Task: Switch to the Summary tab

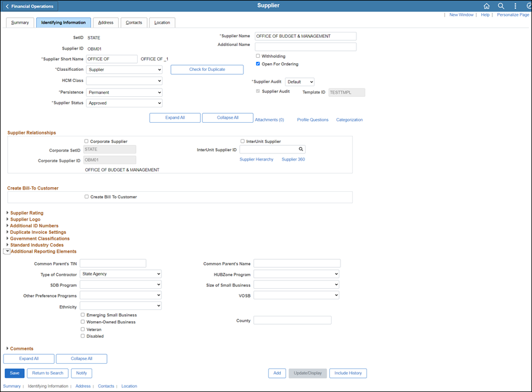Action: click(x=20, y=22)
